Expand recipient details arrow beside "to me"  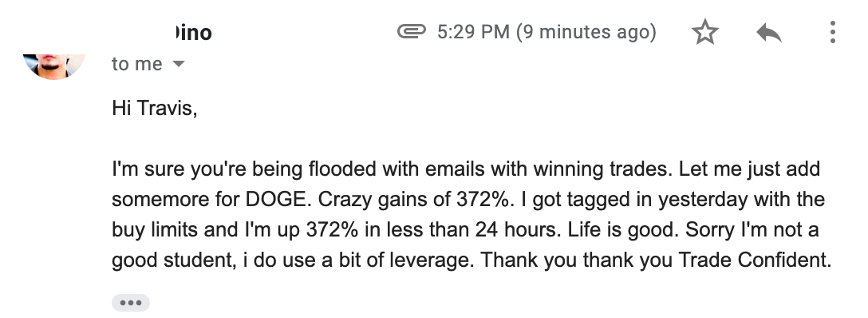(x=178, y=64)
